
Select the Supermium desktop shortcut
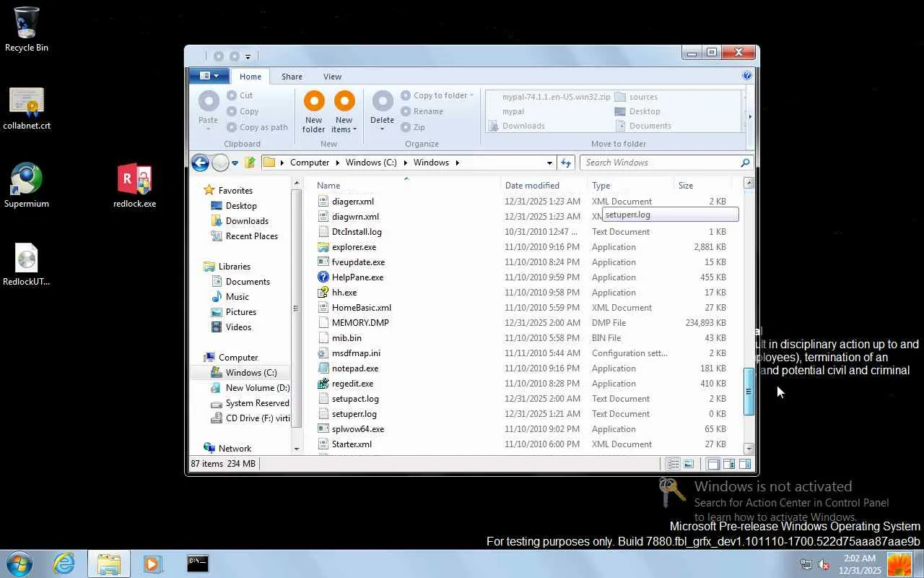(27, 179)
